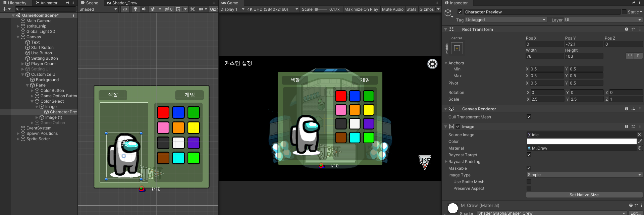This screenshot has width=644, height=215.
Task: Switch to Animator tab
Action: pyautogui.click(x=46, y=3)
